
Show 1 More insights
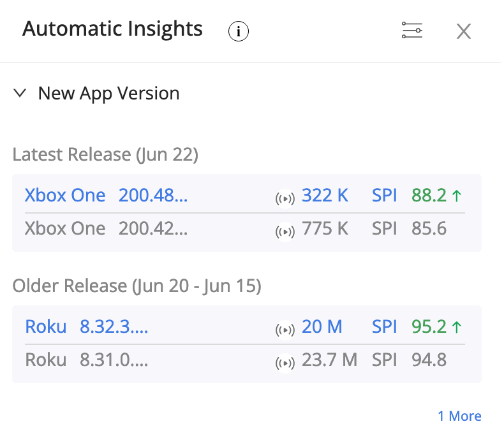pos(459,416)
